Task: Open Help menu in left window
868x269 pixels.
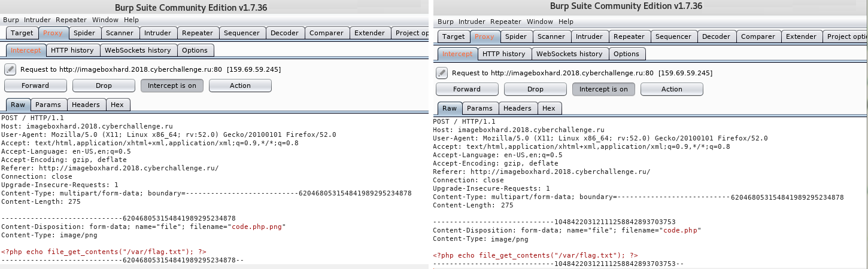Action: point(131,20)
